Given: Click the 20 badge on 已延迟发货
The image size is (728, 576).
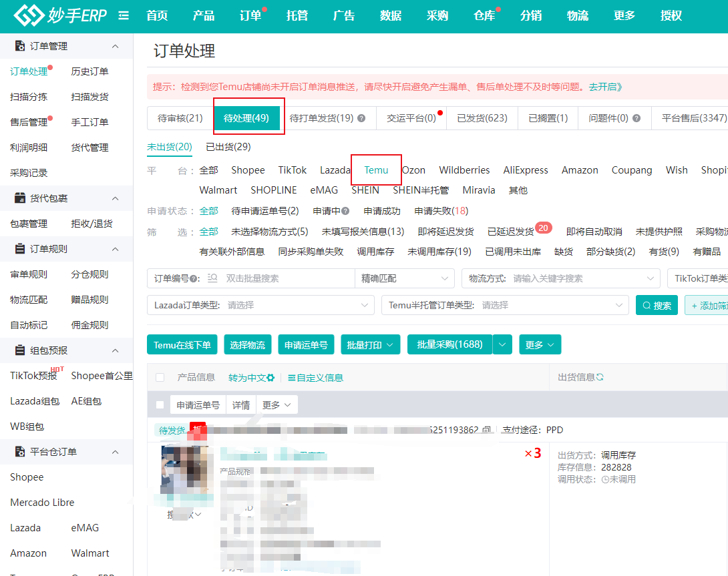Looking at the screenshot, I should click(543, 228).
